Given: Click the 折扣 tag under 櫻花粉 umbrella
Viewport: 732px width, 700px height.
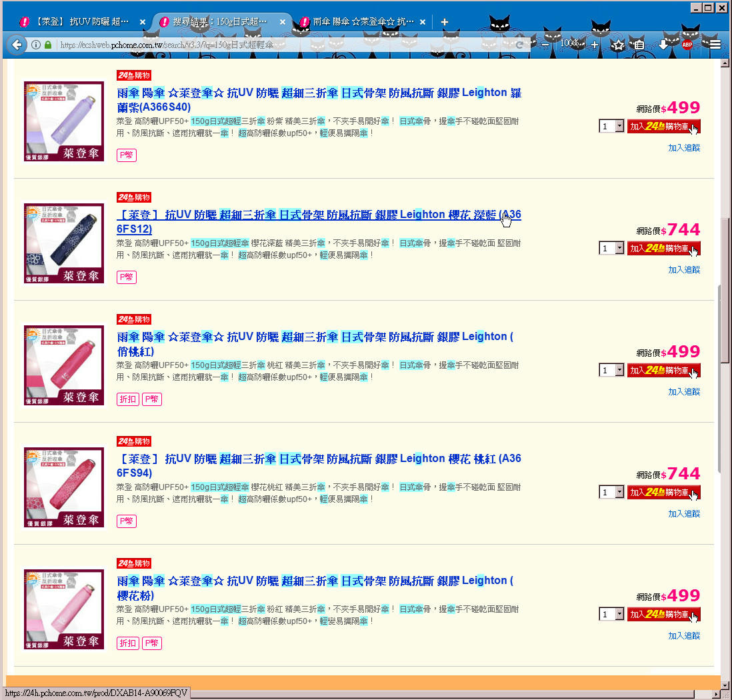Looking at the screenshot, I should (x=128, y=643).
